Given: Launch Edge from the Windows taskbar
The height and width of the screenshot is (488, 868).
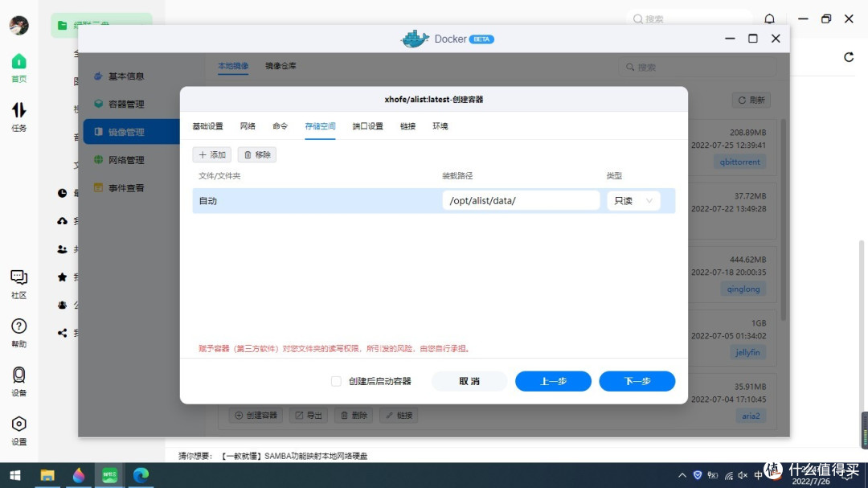Looking at the screenshot, I should point(141,475).
